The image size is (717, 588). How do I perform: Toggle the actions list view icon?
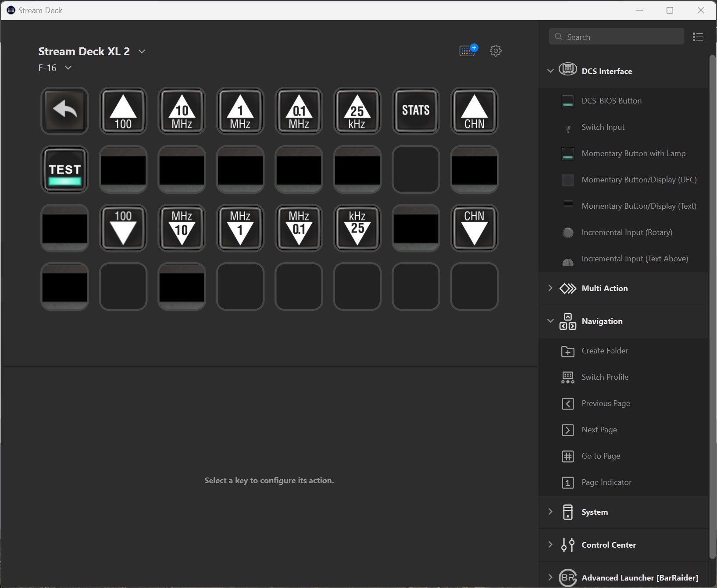point(698,37)
